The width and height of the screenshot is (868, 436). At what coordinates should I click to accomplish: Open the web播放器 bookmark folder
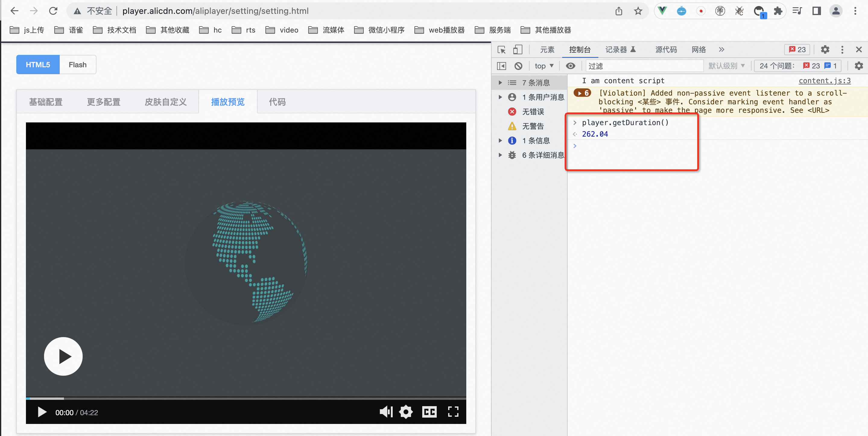pos(439,30)
